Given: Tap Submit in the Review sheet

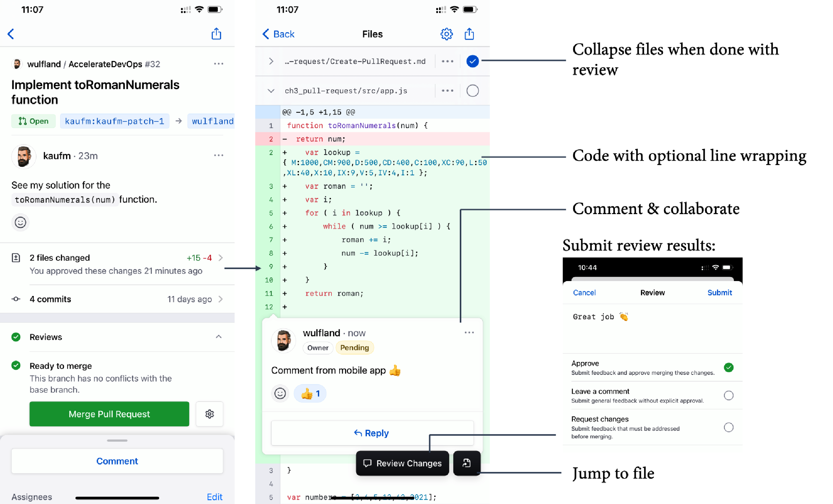Looking at the screenshot, I should (x=719, y=293).
